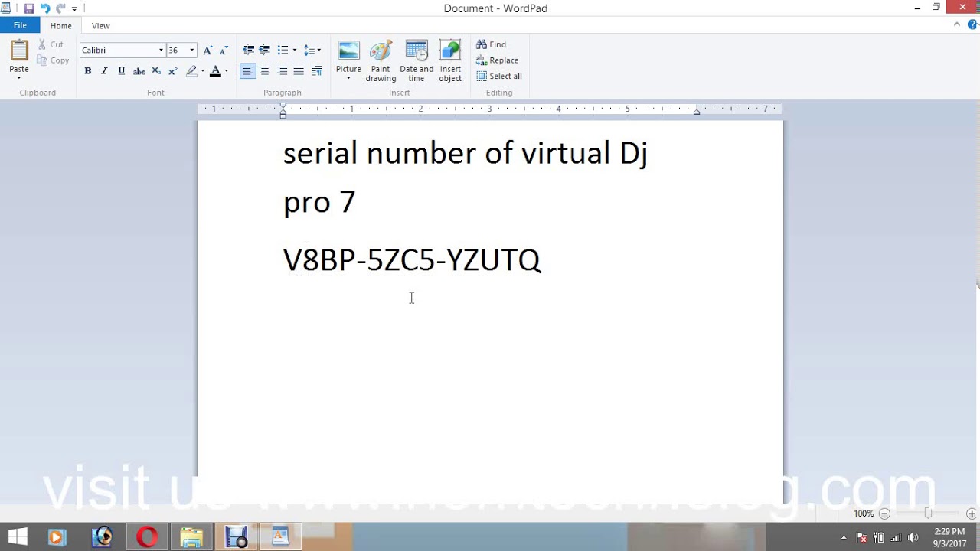Image resolution: width=980 pixels, height=551 pixels.
Task: Click the zoom out minus button
Action: point(884,514)
